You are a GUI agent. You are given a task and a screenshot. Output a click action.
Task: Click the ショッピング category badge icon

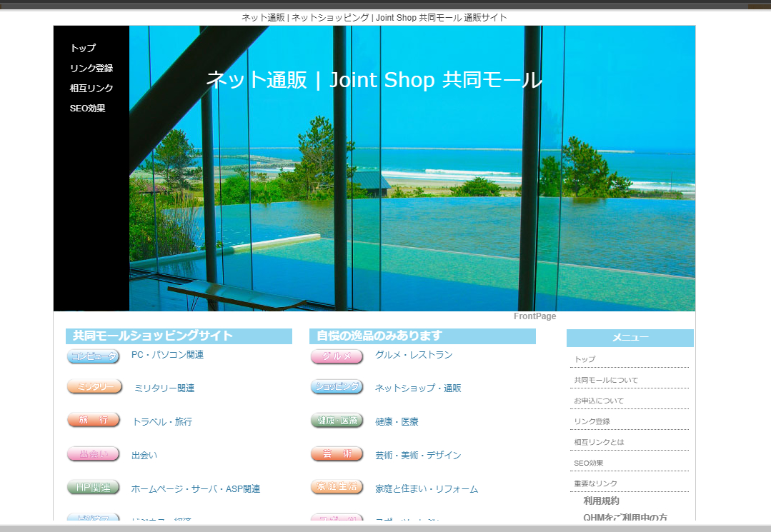(337, 386)
